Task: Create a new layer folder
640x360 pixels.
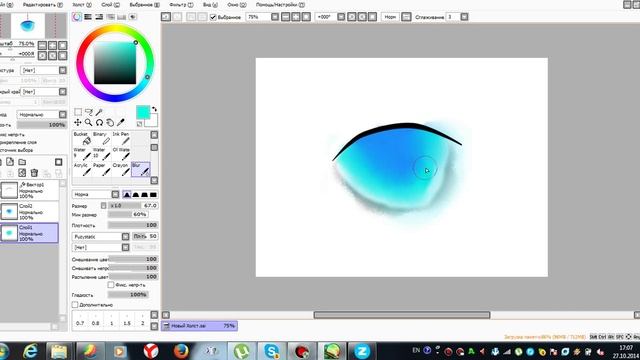Action: 22,162
